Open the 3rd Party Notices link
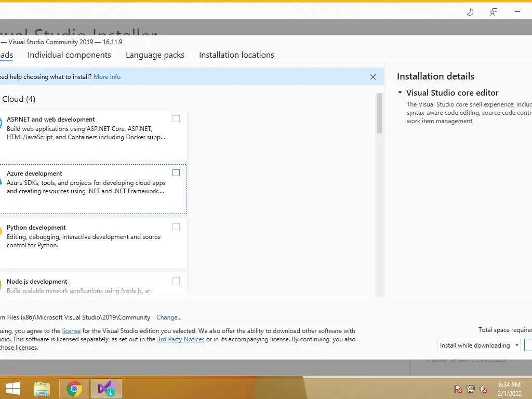Screen dimensions: 532x399 coord(181,339)
